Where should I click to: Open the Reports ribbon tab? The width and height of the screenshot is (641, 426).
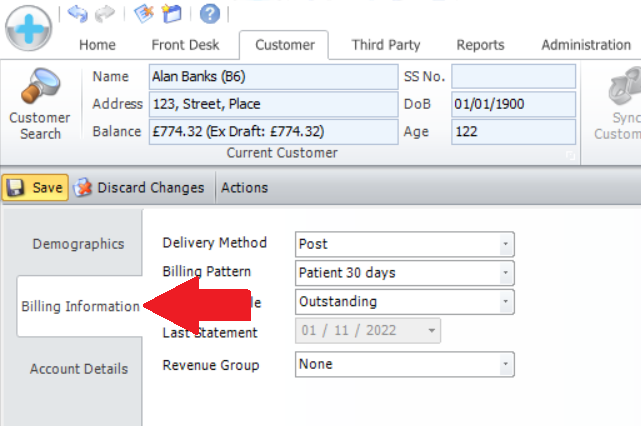pos(480,45)
